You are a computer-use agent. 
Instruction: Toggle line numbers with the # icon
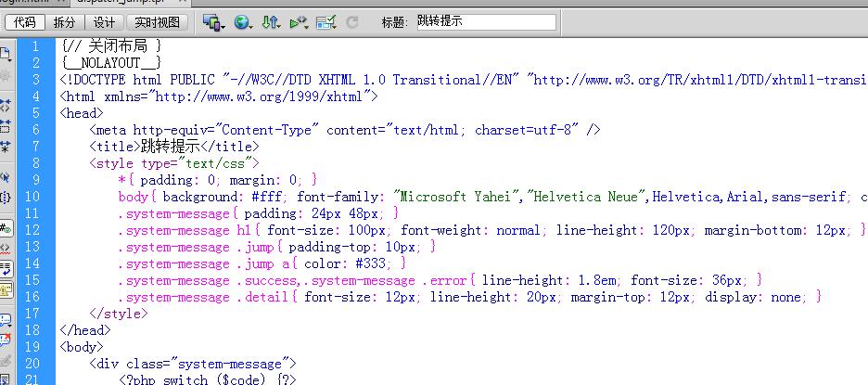6,227
